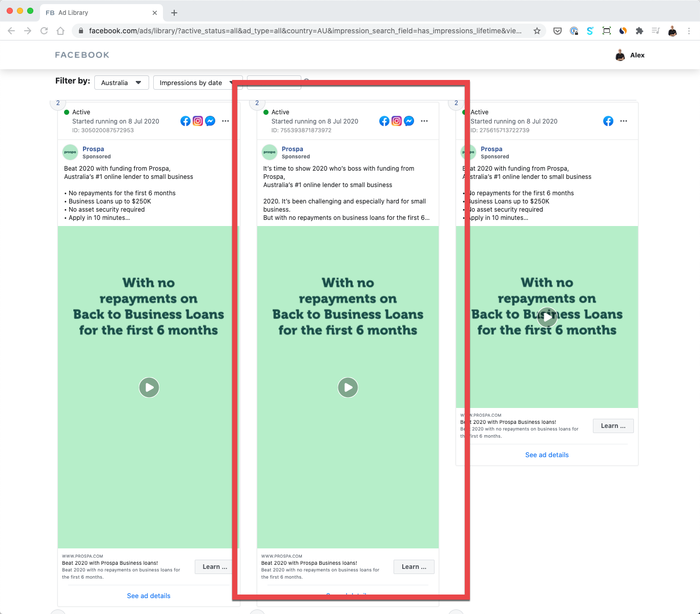Screen dimensions: 700x614
Task: Open a new browser tab
Action: tap(174, 13)
